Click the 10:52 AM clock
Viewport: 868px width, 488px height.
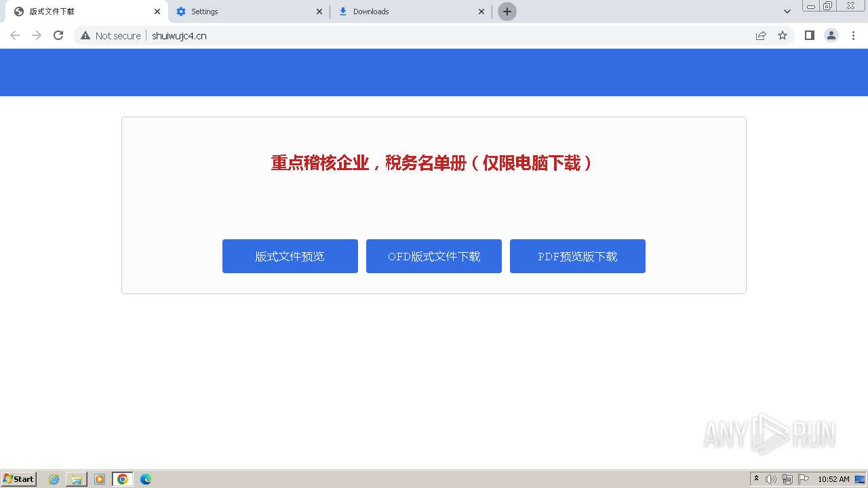[x=833, y=479]
